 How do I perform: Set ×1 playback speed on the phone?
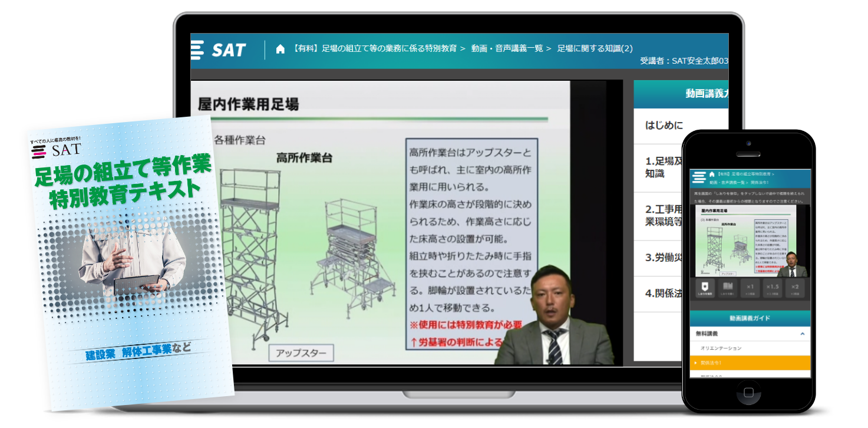tap(750, 287)
